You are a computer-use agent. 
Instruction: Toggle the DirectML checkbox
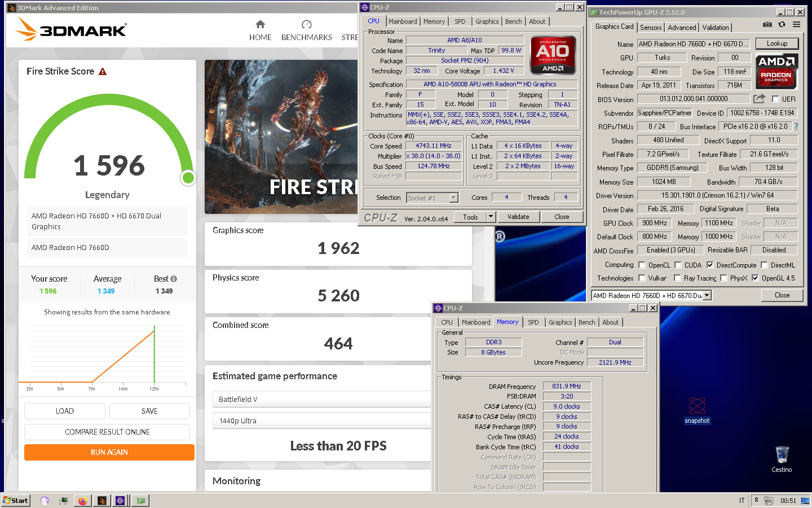pos(764,265)
